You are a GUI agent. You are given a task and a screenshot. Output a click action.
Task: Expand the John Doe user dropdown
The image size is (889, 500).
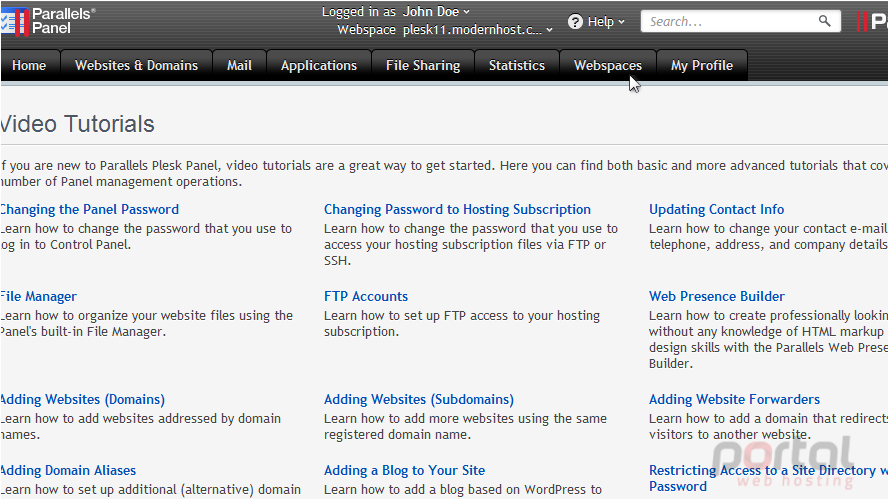point(436,11)
